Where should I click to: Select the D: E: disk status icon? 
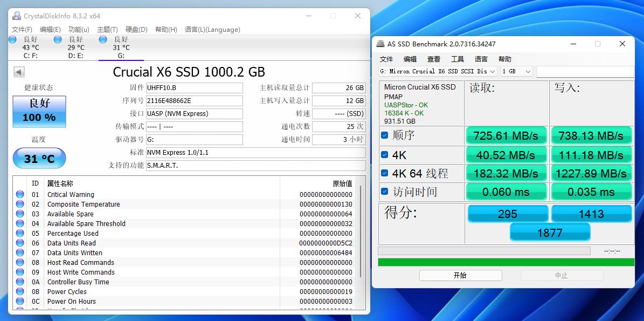point(58,39)
